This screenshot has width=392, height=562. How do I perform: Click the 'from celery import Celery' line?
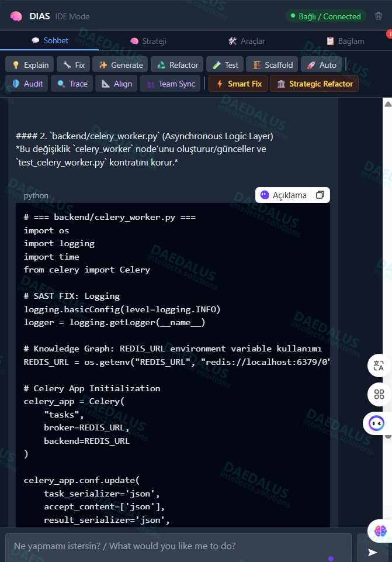pos(86,270)
